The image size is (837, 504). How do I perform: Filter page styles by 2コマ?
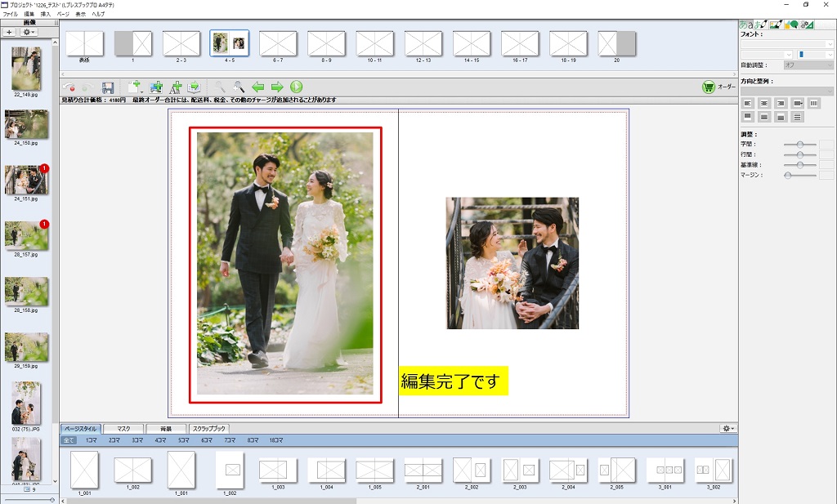[x=114, y=440]
